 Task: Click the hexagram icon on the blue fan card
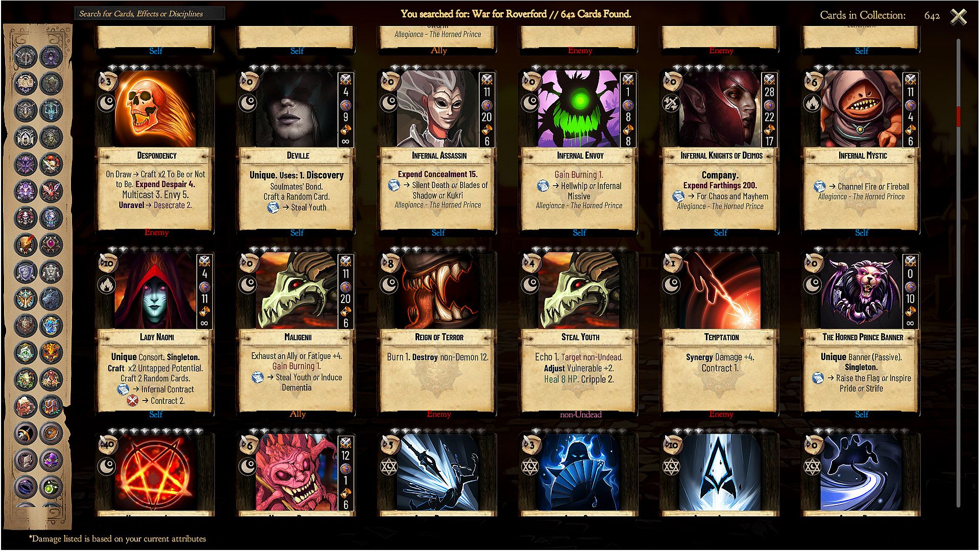point(529,466)
